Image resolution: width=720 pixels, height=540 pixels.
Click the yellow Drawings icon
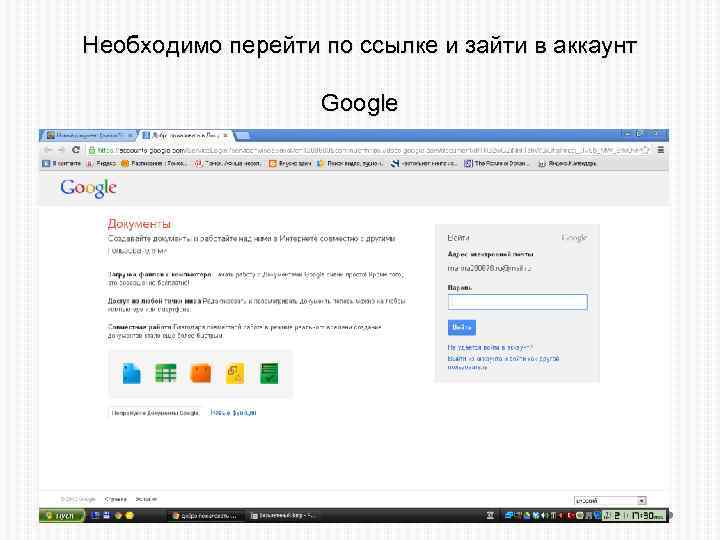click(x=235, y=373)
